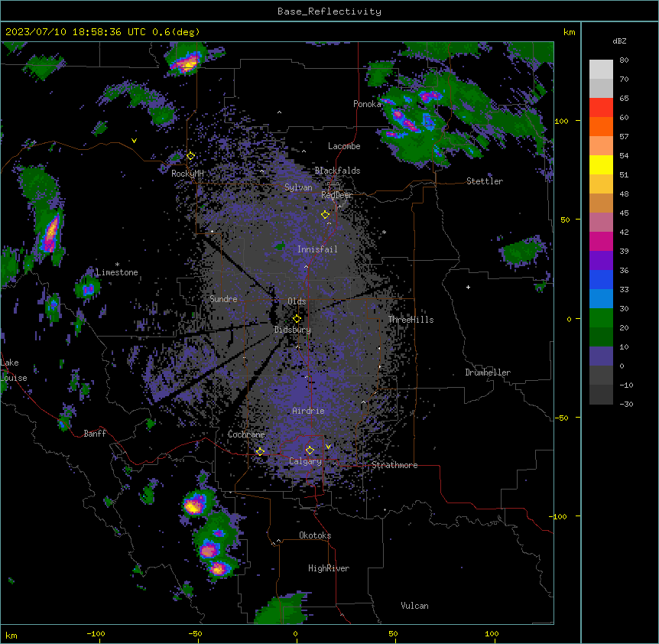659x644 pixels.
Task: Click the Lacombe city label
Action: coord(344,146)
